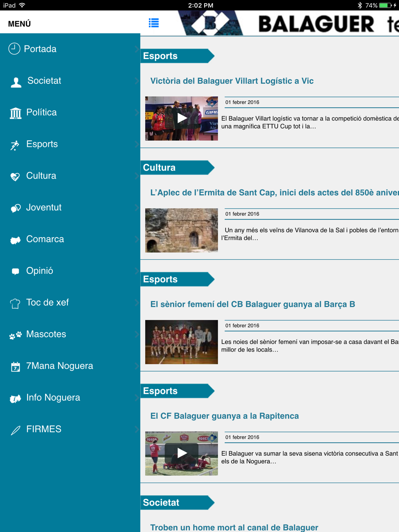The height and width of the screenshot is (532, 399).
Task: Click the Toc de xef chef hat icon
Action: pos(15,304)
